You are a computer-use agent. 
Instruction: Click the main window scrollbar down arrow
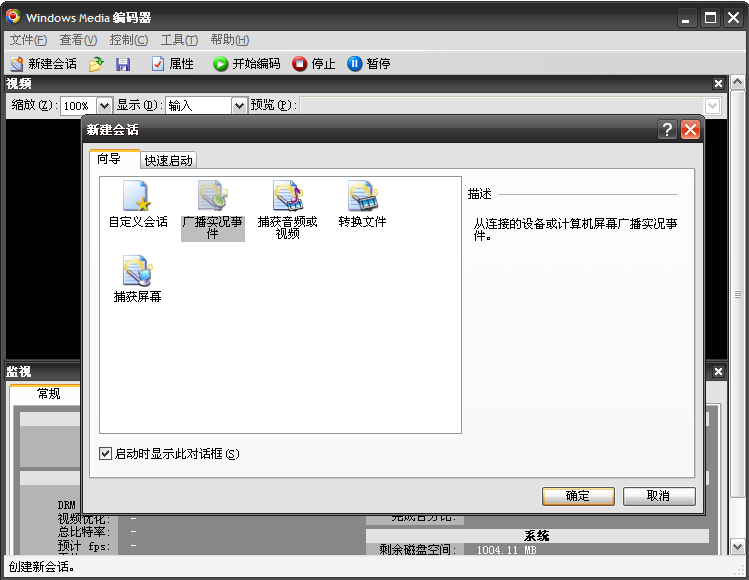coord(738,547)
